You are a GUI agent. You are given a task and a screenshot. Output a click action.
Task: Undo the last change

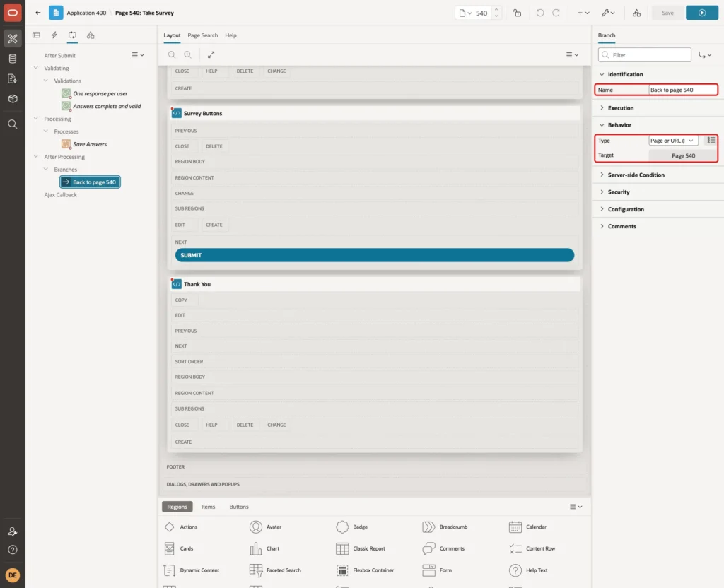(x=539, y=13)
